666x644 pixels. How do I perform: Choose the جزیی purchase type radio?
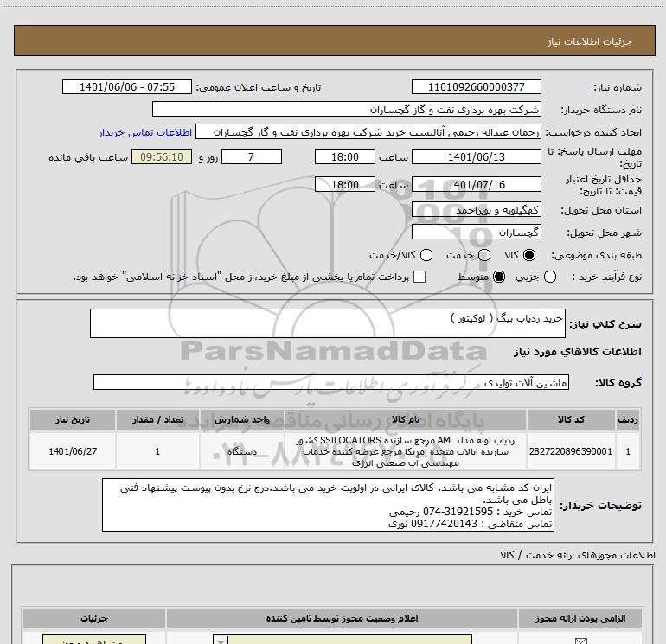pos(549,277)
